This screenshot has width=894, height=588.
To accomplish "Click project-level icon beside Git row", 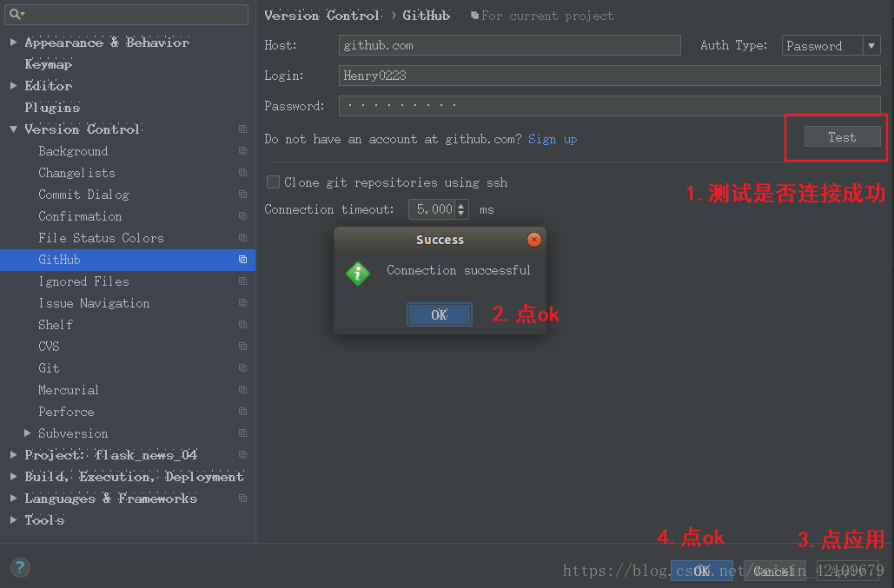I will (x=243, y=367).
